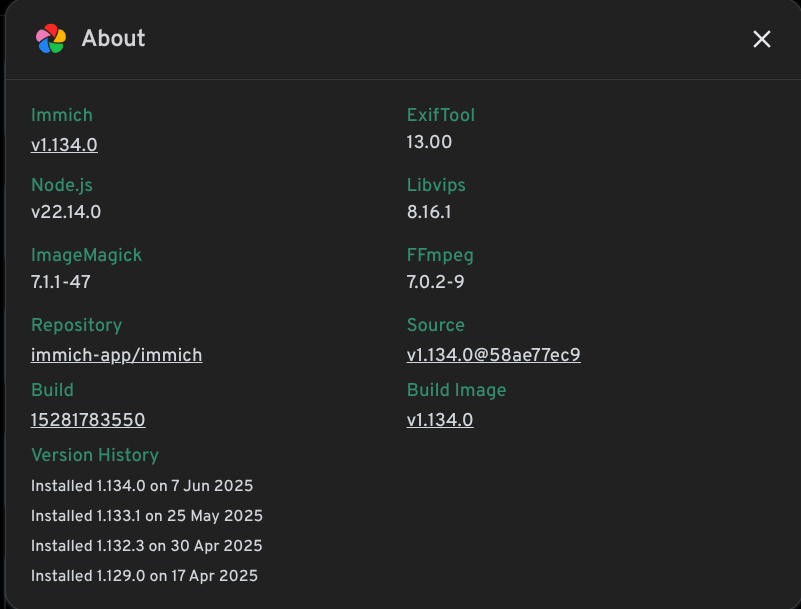Image resolution: width=801 pixels, height=609 pixels.
Task: Select the ExifTool version 13.00 text
Action: click(429, 142)
